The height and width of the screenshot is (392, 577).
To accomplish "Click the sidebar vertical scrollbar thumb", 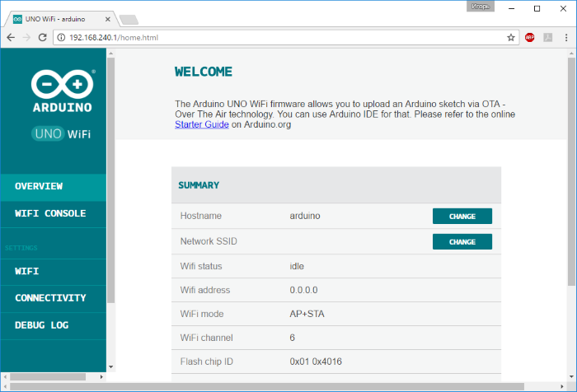I will point(110,180).
